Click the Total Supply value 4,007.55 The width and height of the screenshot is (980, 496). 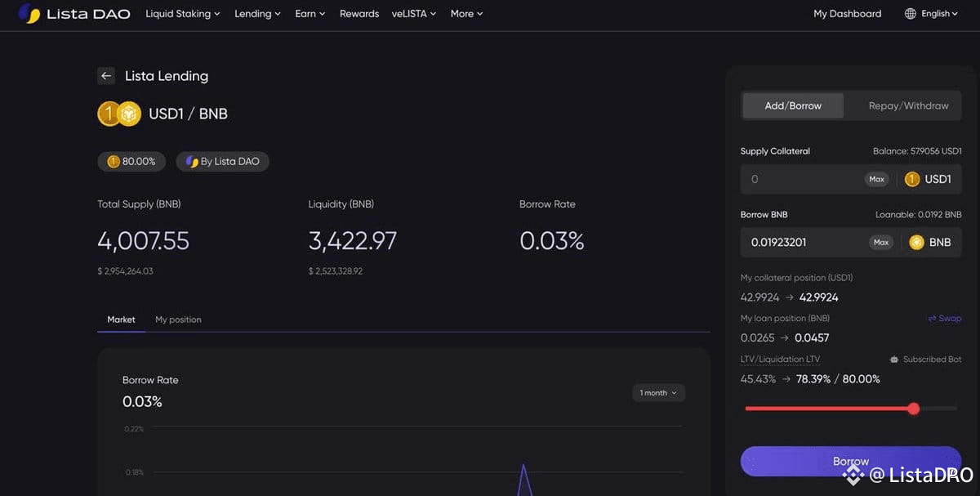click(144, 241)
